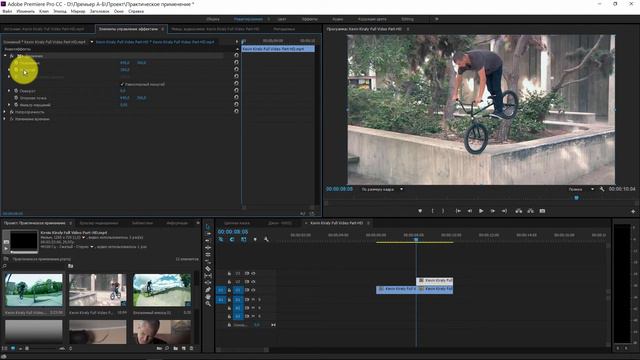Image resolution: width=640 pixels, height=360 pixels.
Task: Click the timeline horizontal zoom scrollbar
Action: coord(243,350)
